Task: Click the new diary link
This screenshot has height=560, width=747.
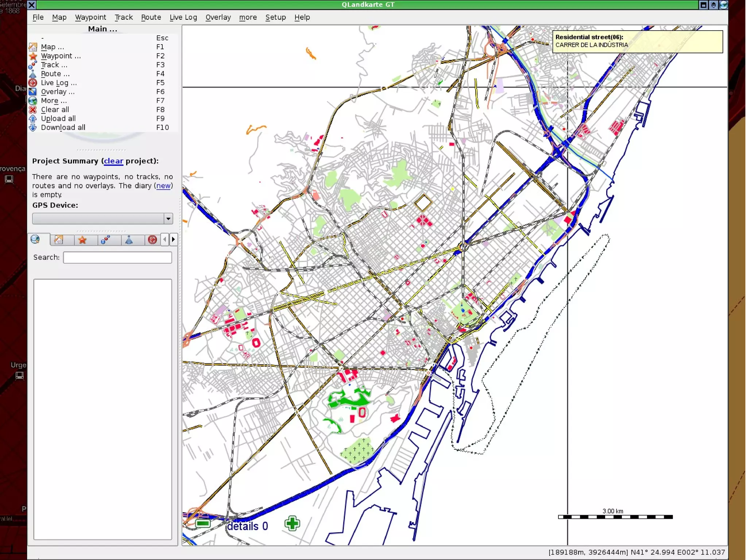Action: [x=163, y=186]
